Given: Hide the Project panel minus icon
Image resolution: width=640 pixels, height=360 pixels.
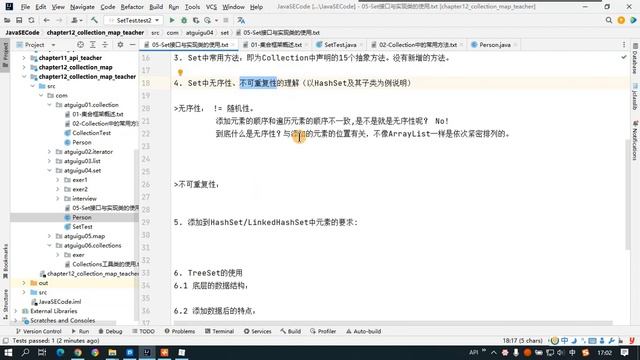Looking at the screenshot, I should [132, 44].
